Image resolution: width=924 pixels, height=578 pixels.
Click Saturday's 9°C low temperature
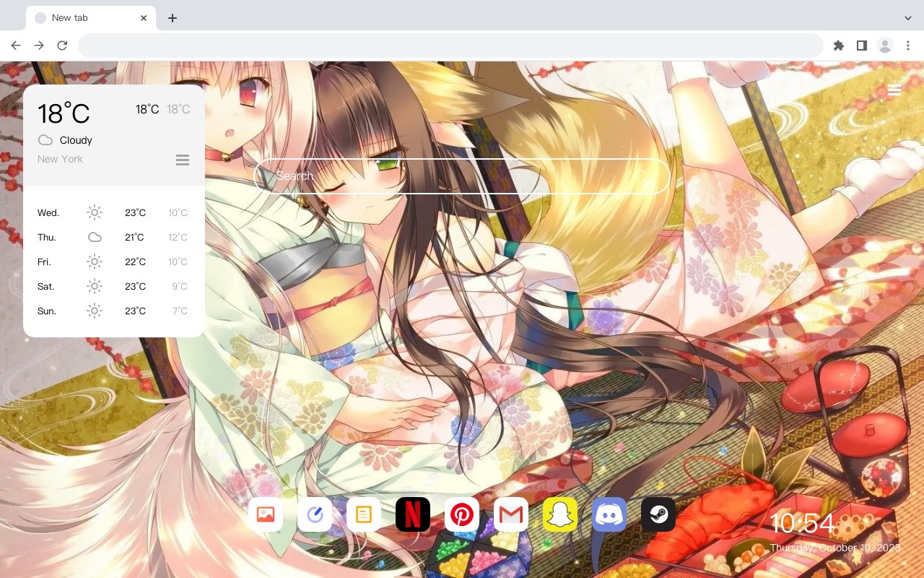point(180,287)
